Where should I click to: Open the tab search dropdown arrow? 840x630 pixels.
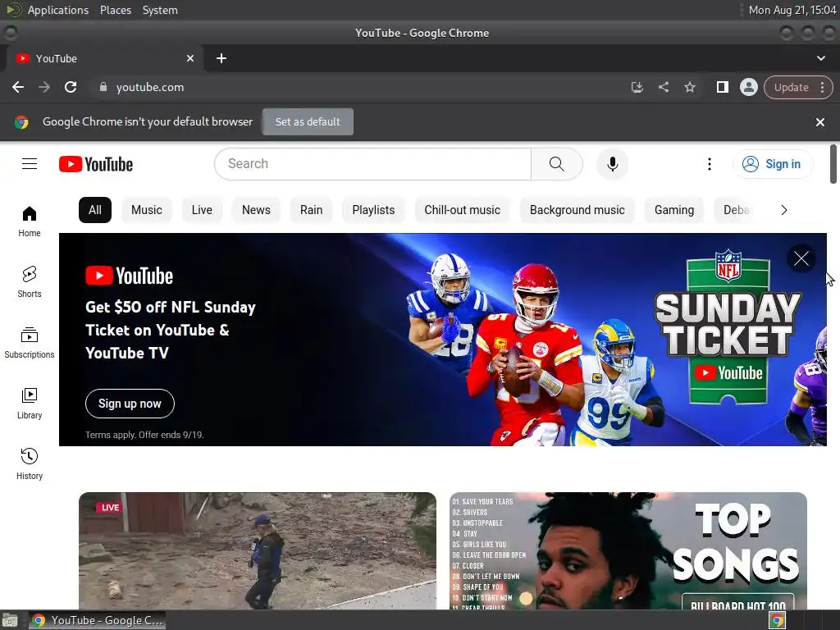coord(820,58)
